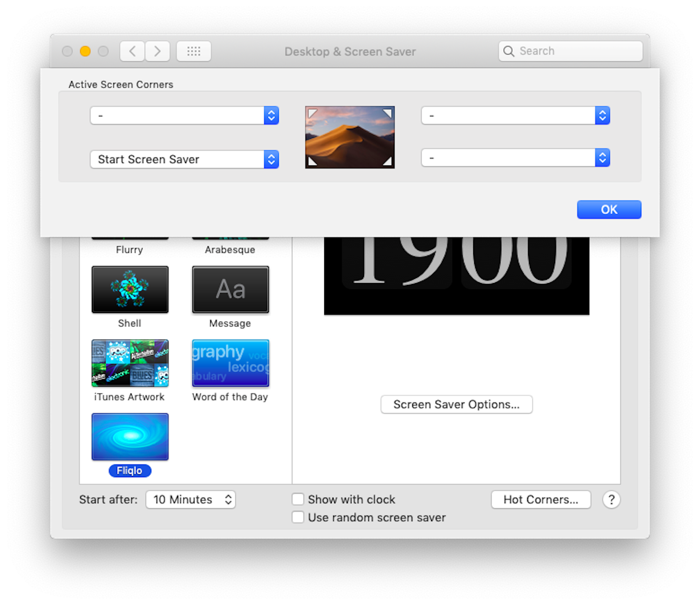
Task: Open the Start after duration selector
Action: (x=190, y=500)
